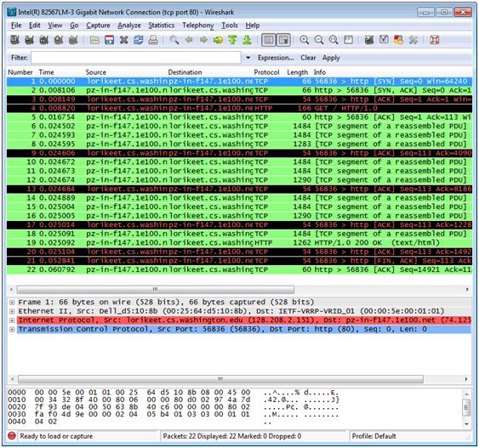Expand the Frame 1 details tree
Viewport: 479px width, 448px height.
12,303
